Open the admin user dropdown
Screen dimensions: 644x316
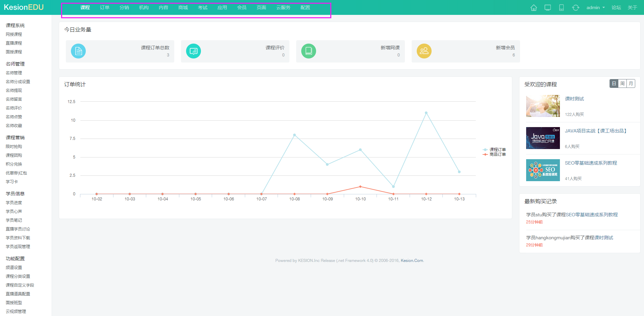coord(595,8)
